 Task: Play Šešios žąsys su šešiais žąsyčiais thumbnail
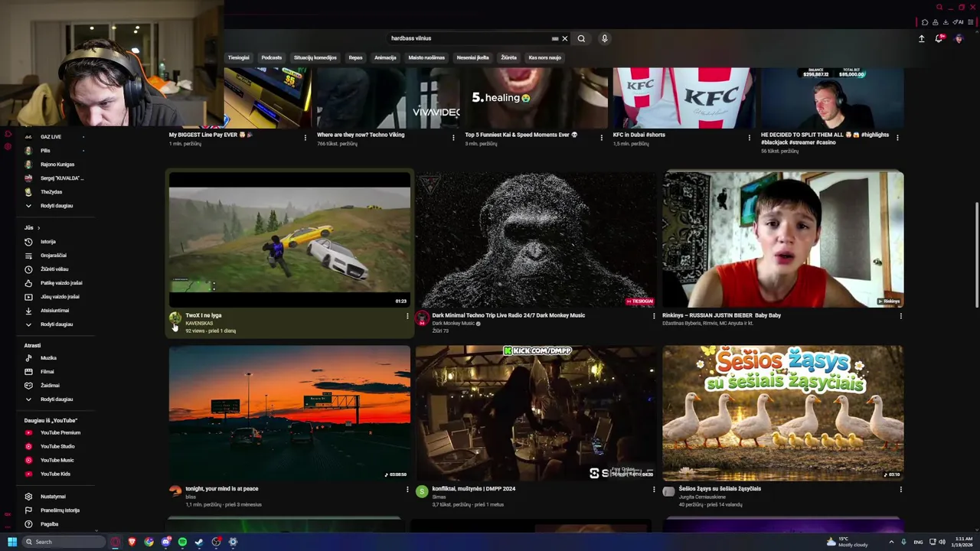[x=782, y=413]
